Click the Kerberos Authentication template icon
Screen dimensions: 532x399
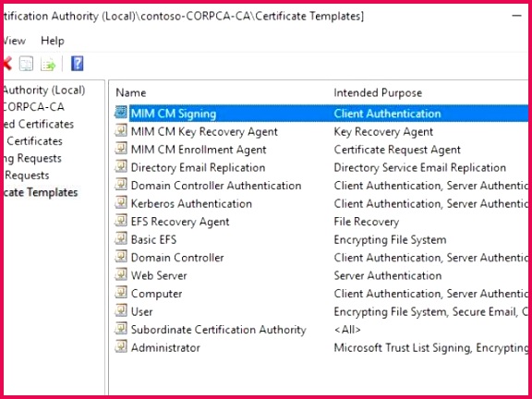coord(121,202)
